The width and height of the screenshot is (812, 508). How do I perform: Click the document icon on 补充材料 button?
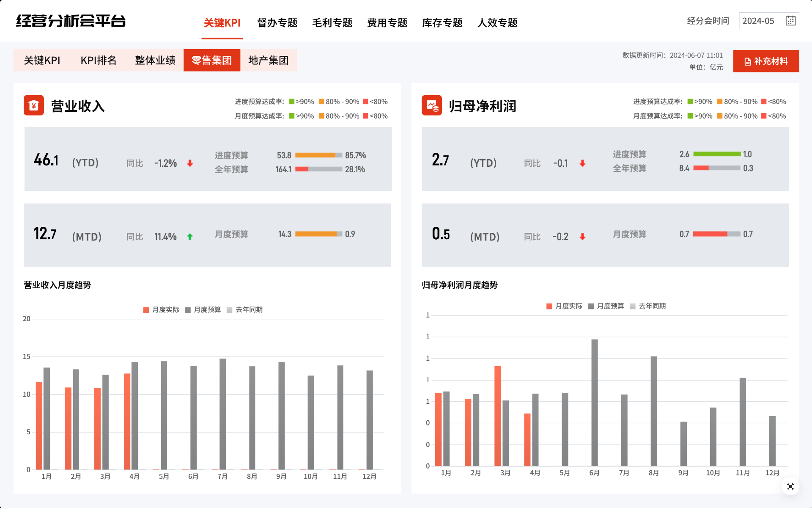point(747,61)
